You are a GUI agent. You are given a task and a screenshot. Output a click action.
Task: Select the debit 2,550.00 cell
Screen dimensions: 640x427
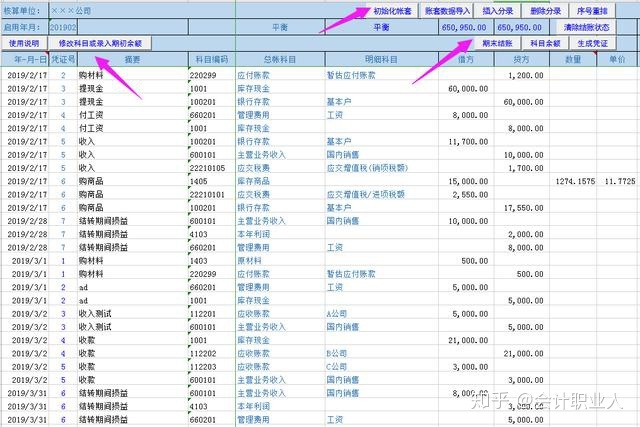pyautogui.click(x=466, y=195)
